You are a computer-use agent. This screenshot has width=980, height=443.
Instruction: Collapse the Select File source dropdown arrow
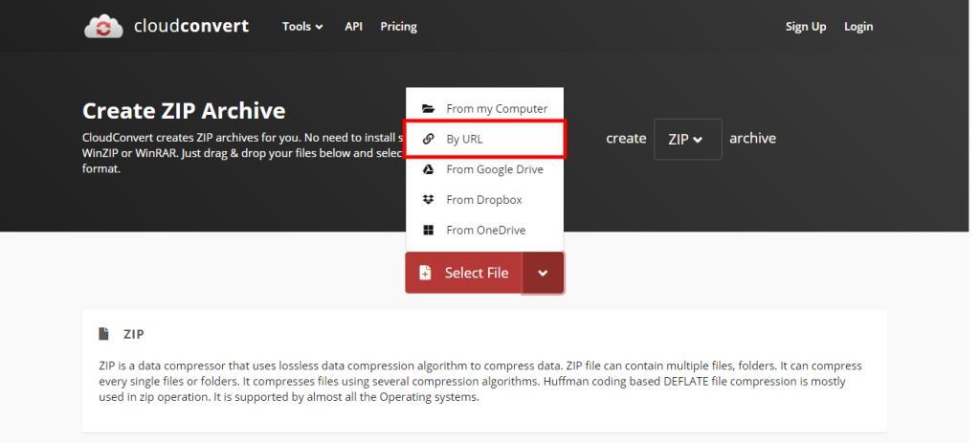point(543,273)
